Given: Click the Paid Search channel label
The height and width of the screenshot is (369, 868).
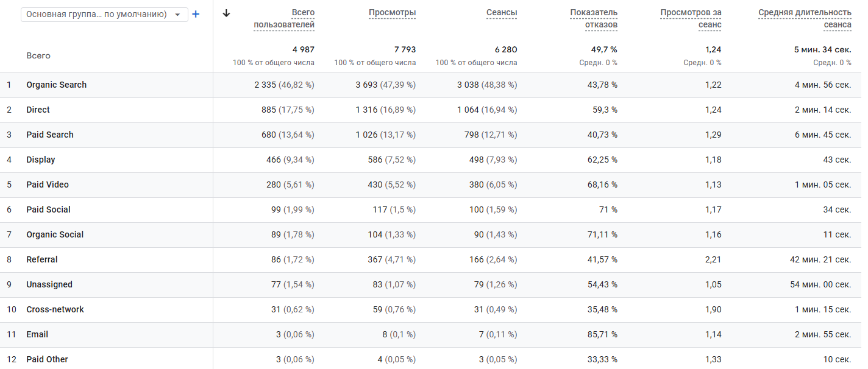Looking at the screenshot, I should (49, 135).
